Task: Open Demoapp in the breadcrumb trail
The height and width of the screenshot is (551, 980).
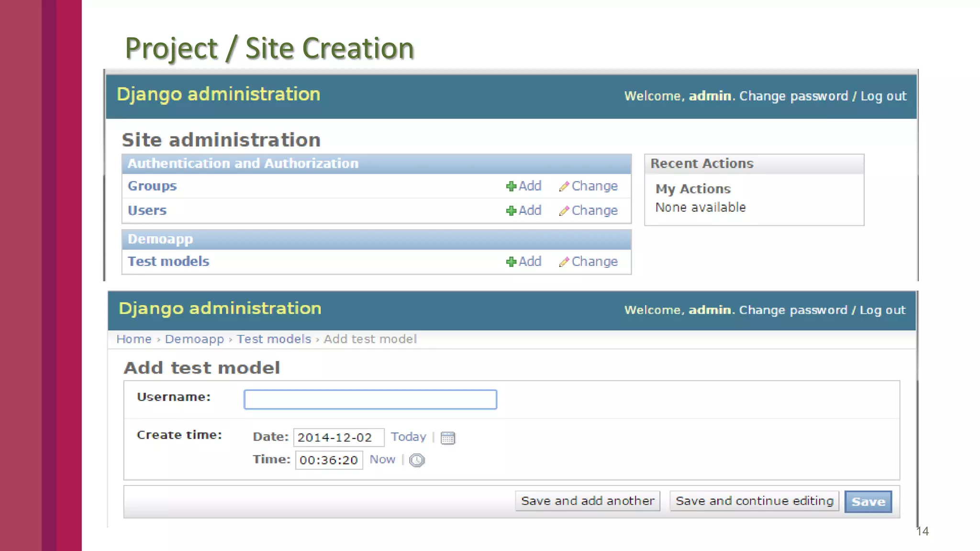Action: (x=194, y=339)
